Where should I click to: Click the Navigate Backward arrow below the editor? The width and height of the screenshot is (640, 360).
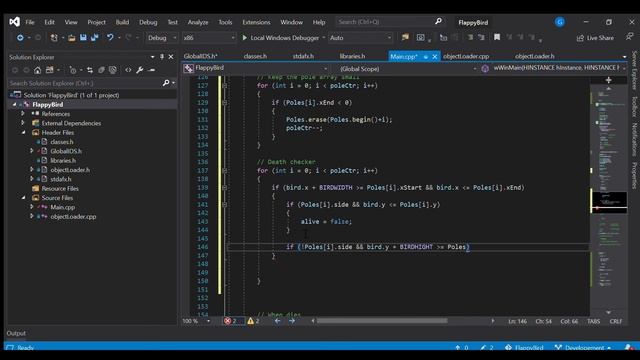pos(278,321)
